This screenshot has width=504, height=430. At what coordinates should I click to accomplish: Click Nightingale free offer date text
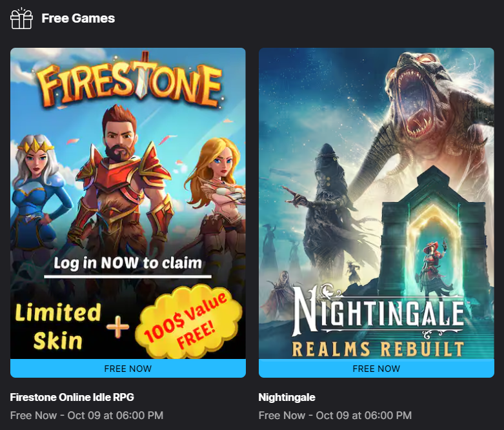point(336,415)
